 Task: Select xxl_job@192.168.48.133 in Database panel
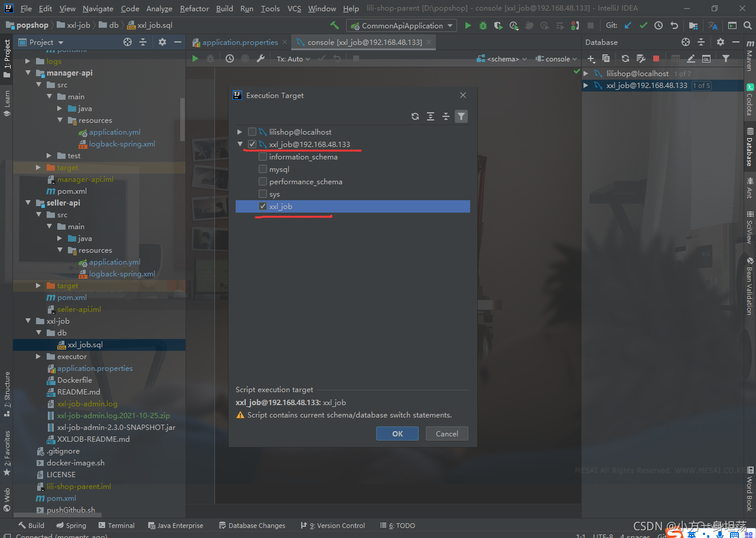click(x=647, y=86)
